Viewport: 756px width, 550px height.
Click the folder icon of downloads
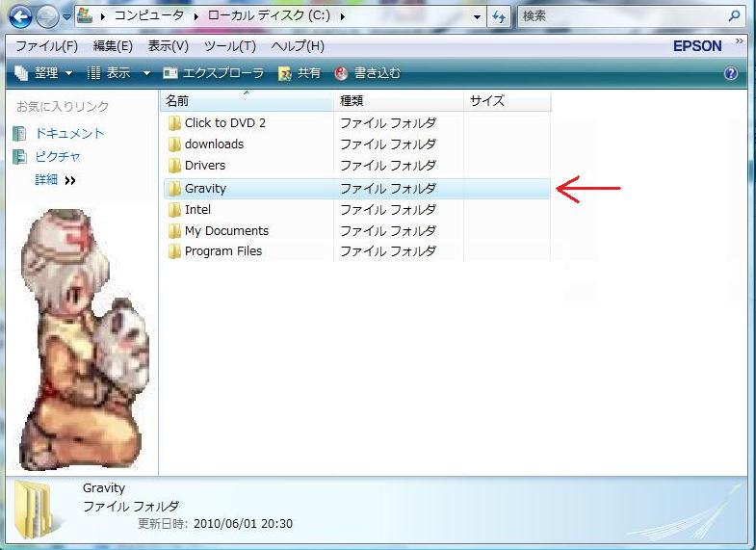click(174, 144)
